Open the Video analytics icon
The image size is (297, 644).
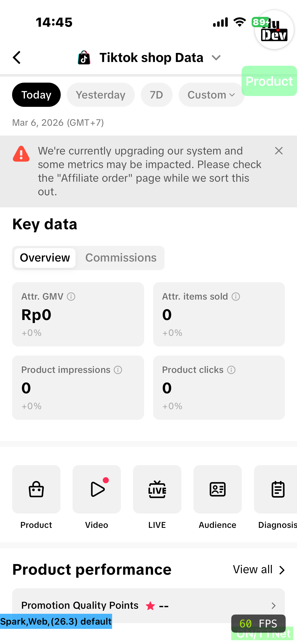[97, 489]
